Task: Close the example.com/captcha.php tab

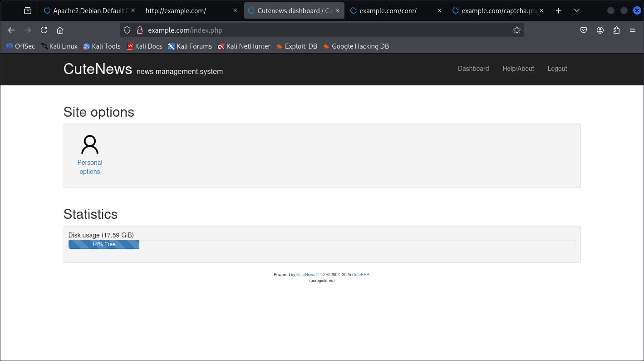Action: (x=541, y=10)
